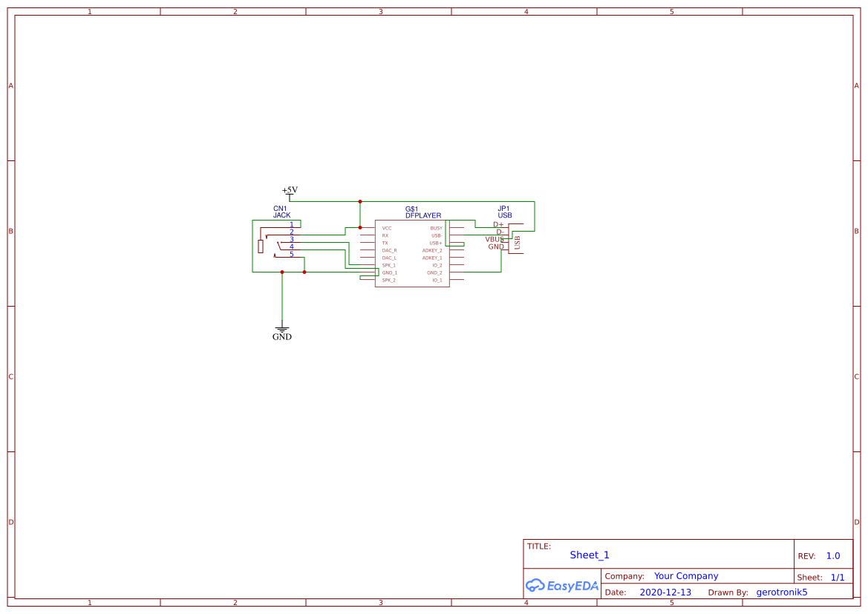Screen dimensions: 868x614
Task: Select the VCC pin of DFPLAYER
Action: point(385,228)
